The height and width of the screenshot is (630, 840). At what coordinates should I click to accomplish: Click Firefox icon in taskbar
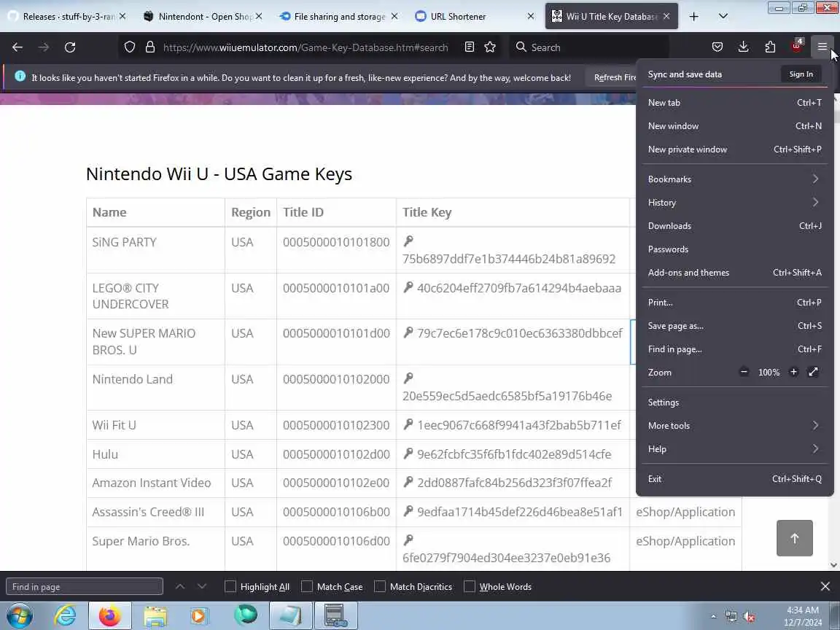click(109, 615)
